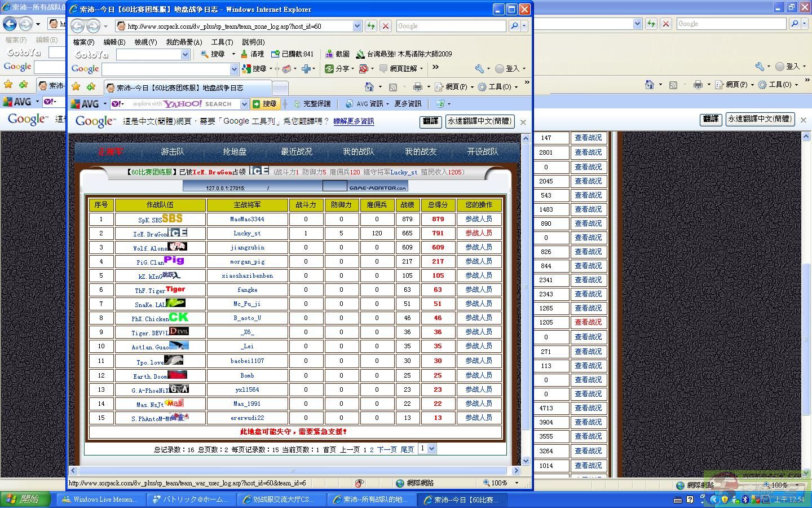Image resolution: width=812 pixels, height=508 pixels.
Task: Expand the address bar URL dropdown
Action: point(357,26)
